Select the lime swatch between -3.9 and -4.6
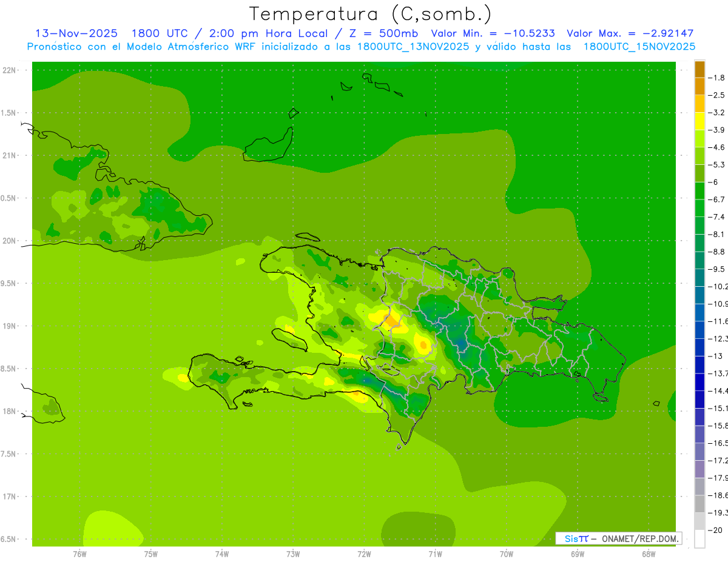This screenshot has height=562, width=728. [699, 138]
